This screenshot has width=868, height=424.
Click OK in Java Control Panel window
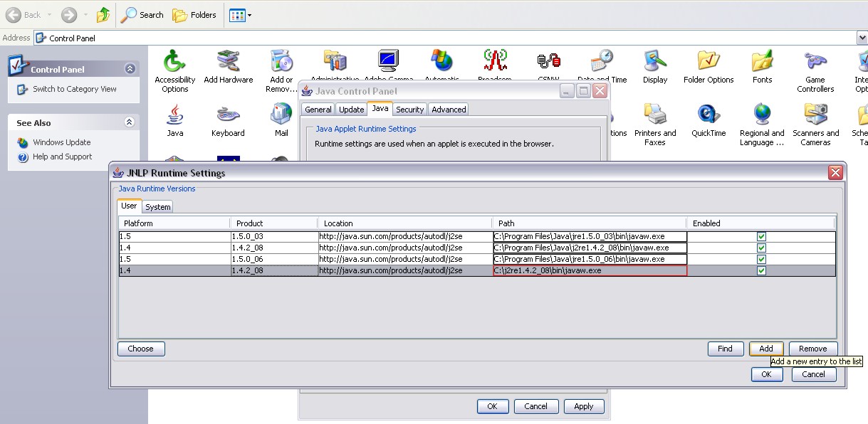pos(492,406)
